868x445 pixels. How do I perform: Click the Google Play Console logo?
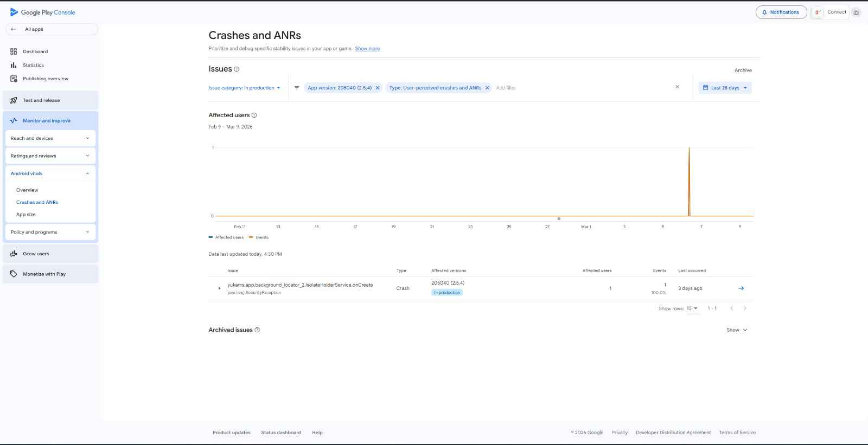[x=42, y=12]
